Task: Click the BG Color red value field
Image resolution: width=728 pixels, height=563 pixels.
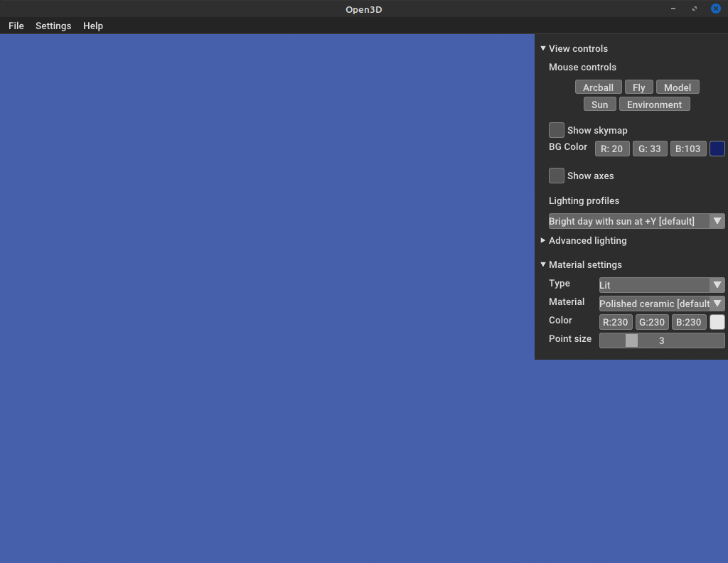Action: click(611, 149)
